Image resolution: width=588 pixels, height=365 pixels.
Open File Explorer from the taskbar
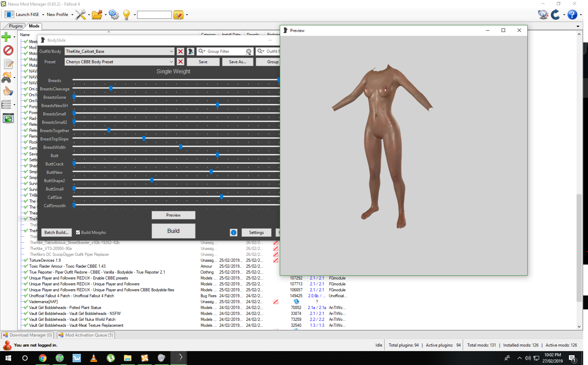pos(127,358)
